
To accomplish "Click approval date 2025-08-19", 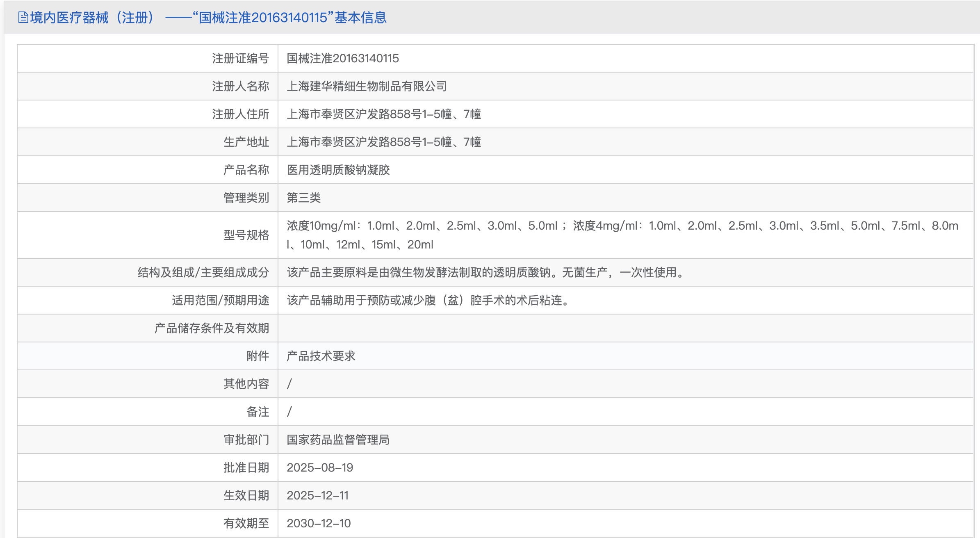I will point(320,467).
